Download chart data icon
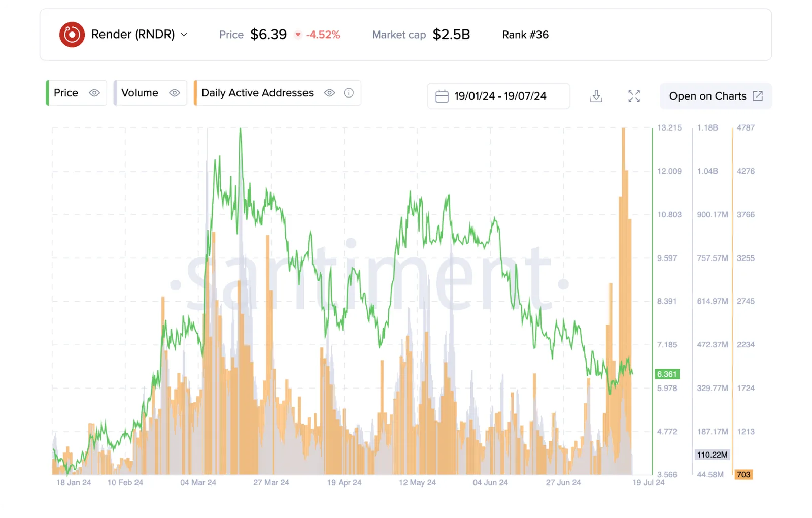812x518 pixels. click(596, 96)
